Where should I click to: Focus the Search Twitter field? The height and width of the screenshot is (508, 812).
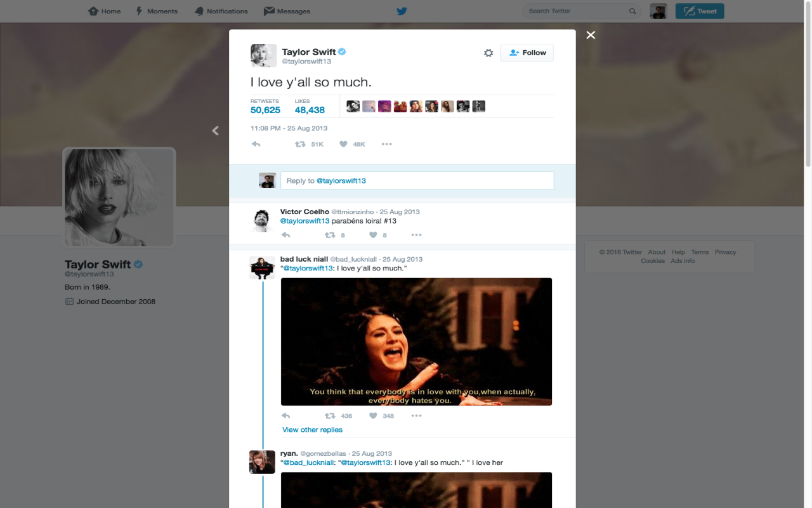[x=580, y=11]
